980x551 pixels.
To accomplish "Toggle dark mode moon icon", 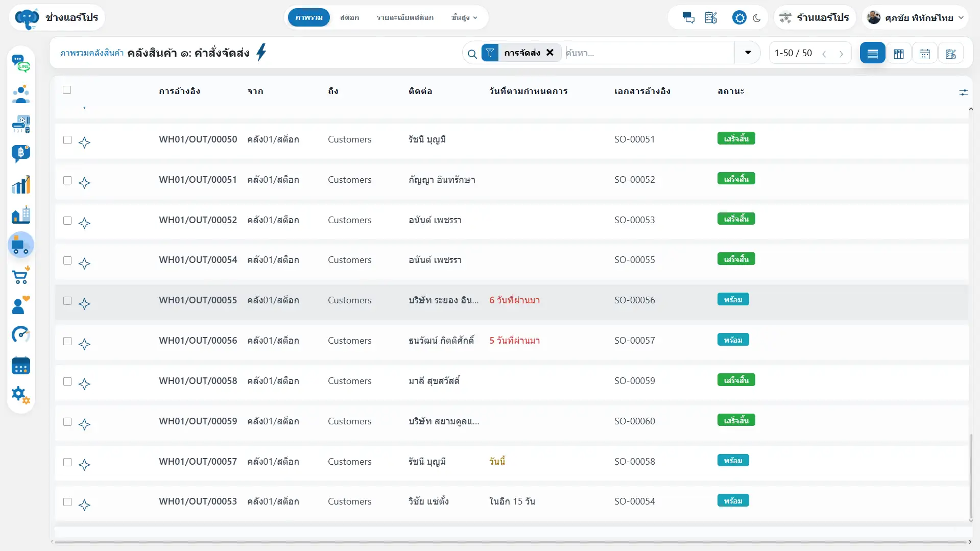I will pyautogui.click(x=757, y=18).
